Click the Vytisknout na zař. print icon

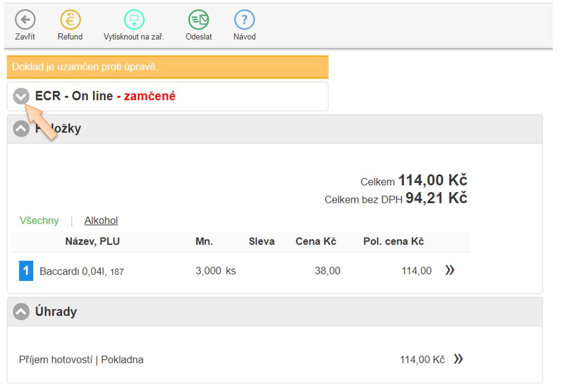134,21
